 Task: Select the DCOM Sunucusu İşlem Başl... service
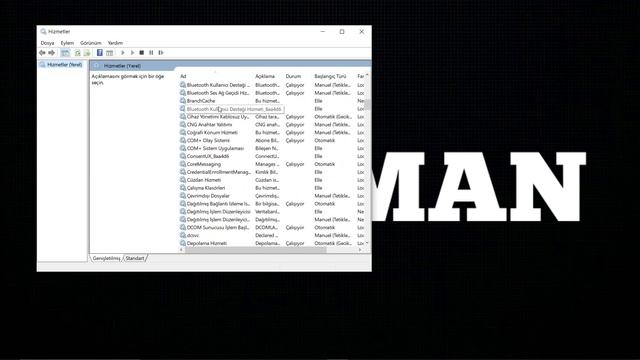(x=218, y=227)
